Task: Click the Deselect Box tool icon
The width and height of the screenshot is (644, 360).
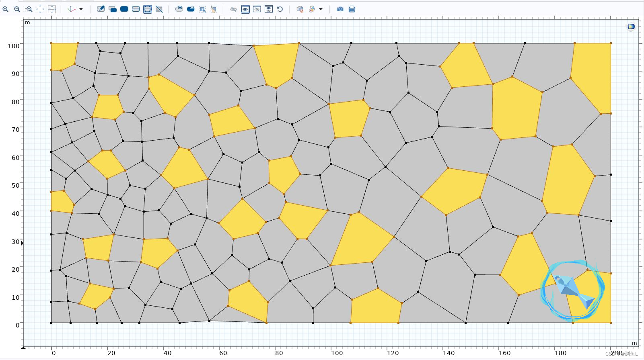Action: point(214,9)
